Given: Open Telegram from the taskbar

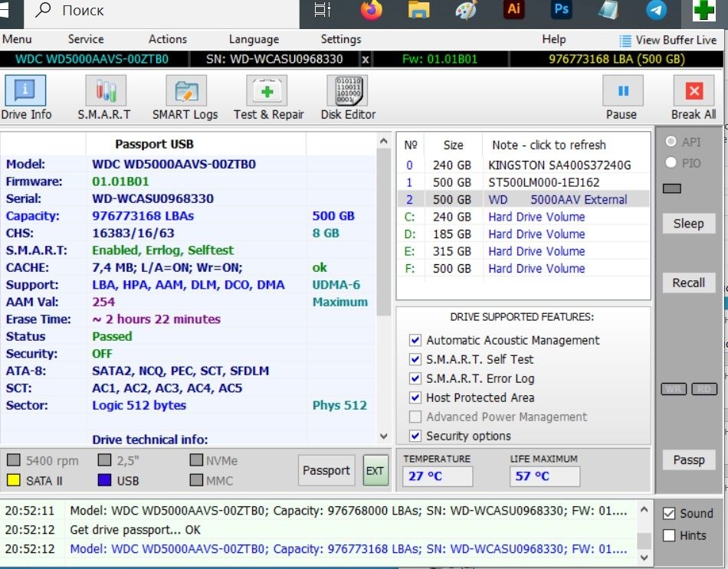Looking at the screenshot, I should click(656, 10).
